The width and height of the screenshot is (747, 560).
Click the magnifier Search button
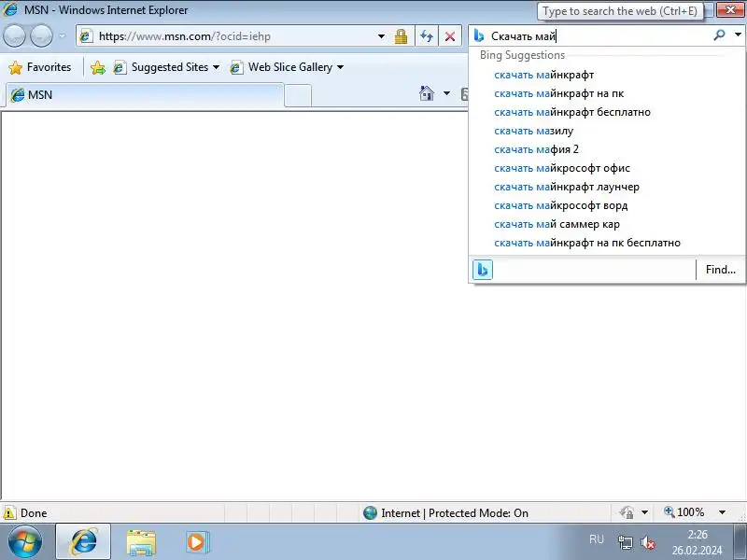coord(719,35)
